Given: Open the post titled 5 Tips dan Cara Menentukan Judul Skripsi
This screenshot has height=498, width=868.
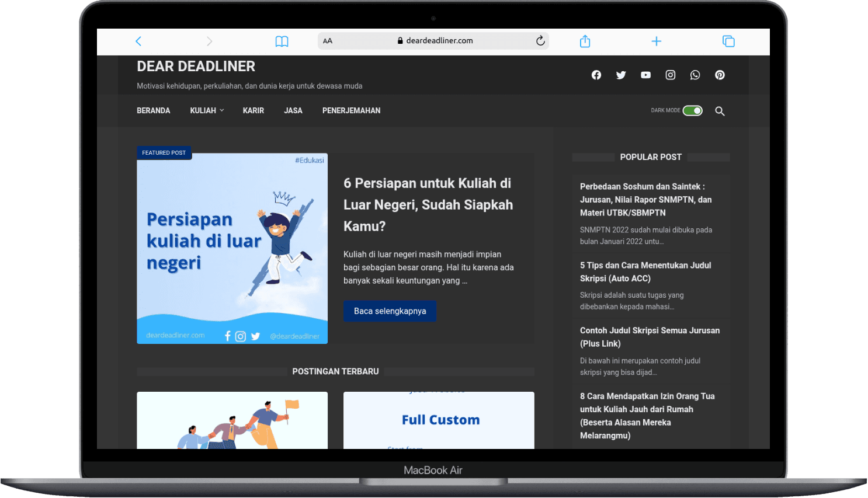Looking at the screenshot, I should click(x=645, y=271).
